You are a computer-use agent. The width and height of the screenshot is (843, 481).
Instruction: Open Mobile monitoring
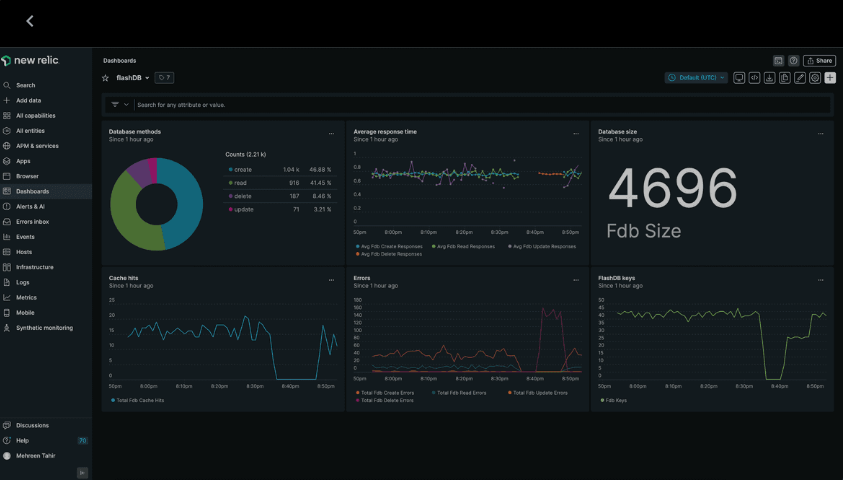point(25,313)
